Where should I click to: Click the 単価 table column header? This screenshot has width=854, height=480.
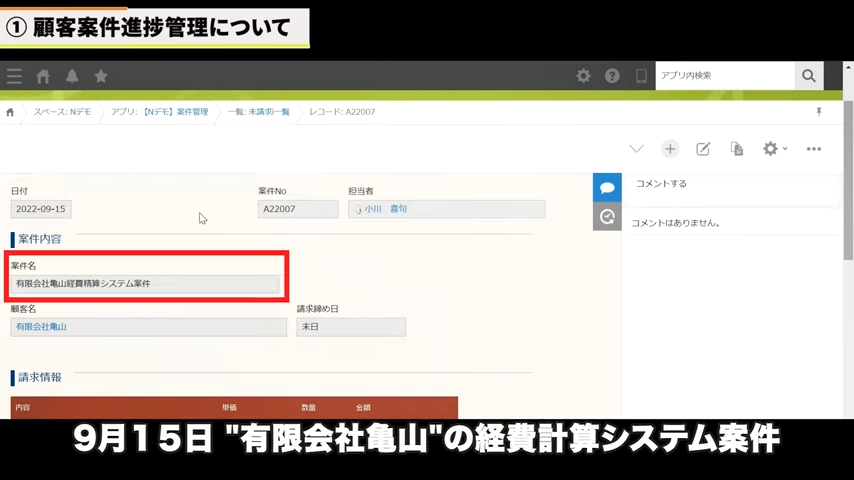point(229,408)
